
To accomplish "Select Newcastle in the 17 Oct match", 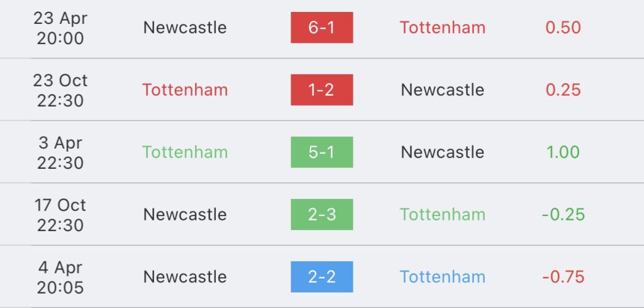I will pos(185,214).
